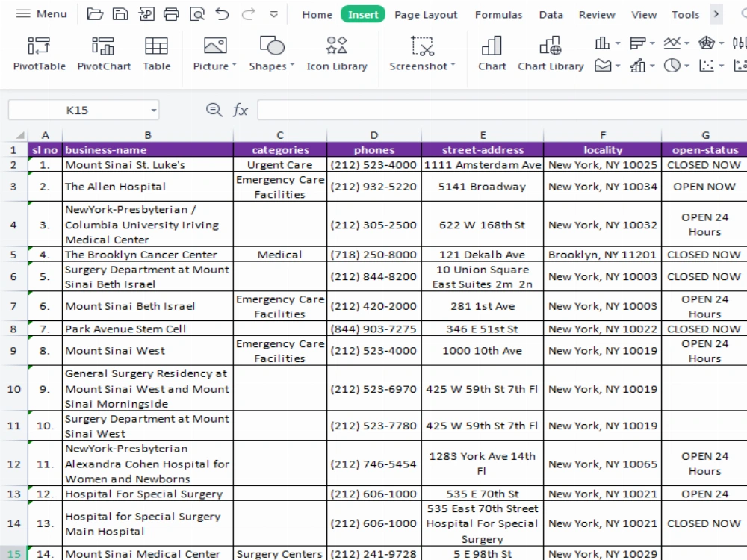Click the zoom magnifier icon by formula bar

[214, 110]
